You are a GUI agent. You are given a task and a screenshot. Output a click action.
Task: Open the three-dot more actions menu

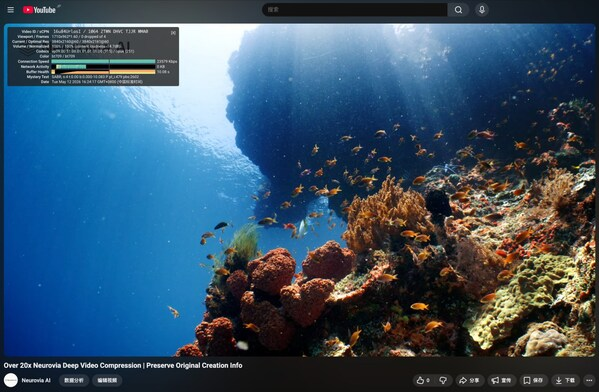(x=589, y=381)
